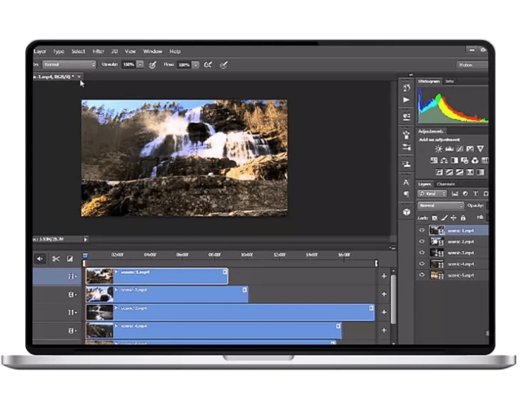Open the Actions play-triangle panel icon
532x399 pixels.
coord(406,100)
